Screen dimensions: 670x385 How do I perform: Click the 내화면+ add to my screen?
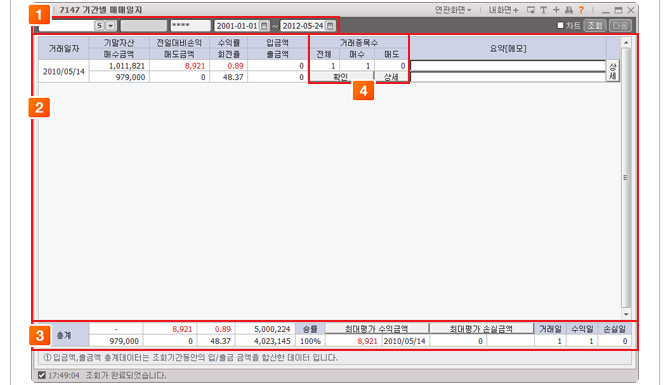click(x=503, y=10)
